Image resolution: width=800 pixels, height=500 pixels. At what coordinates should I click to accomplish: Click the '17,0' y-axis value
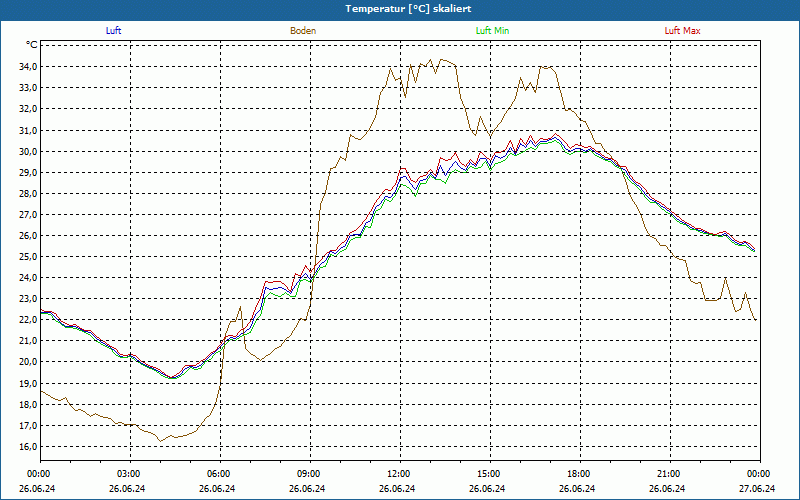pos(28,426)
